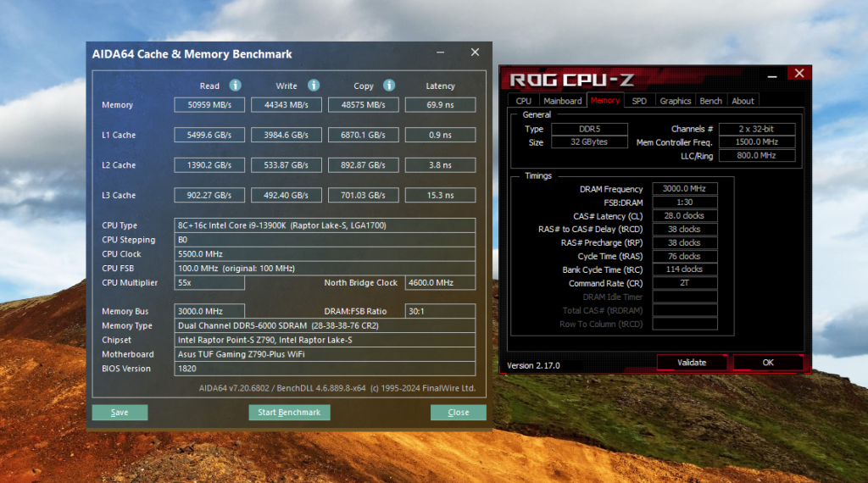Open the Graphics tab
The image size is (868, 483).
(x=676, y=101)
